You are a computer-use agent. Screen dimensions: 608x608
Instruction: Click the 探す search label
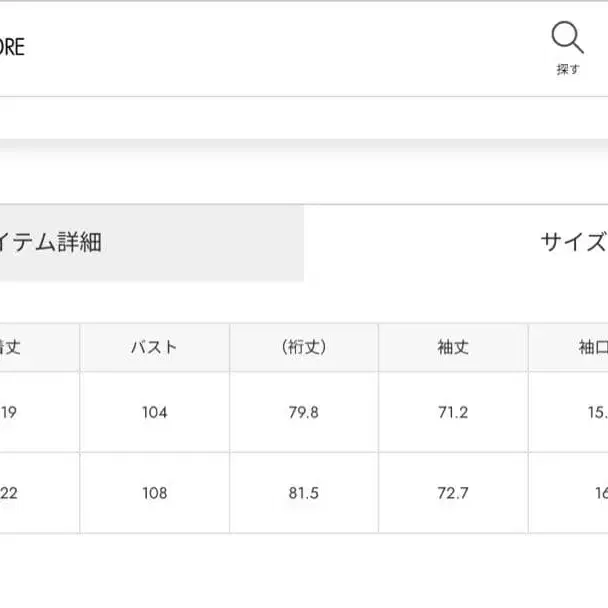tap(567, 70)
